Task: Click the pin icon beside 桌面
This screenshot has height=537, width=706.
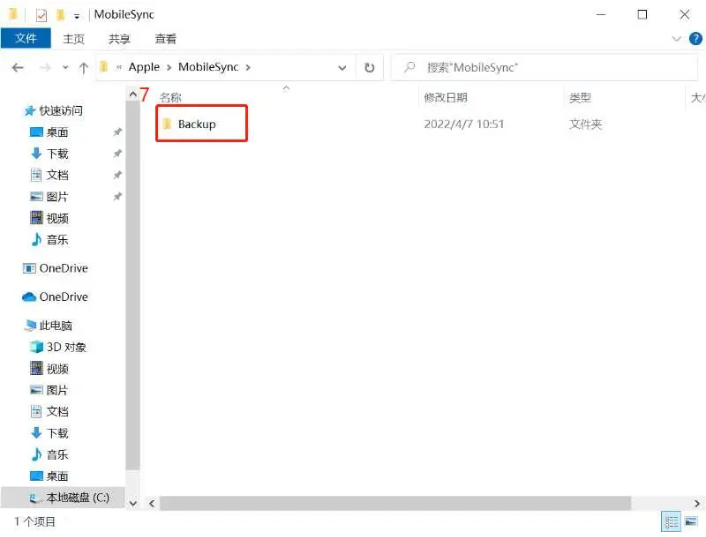Action: point(118,132)
